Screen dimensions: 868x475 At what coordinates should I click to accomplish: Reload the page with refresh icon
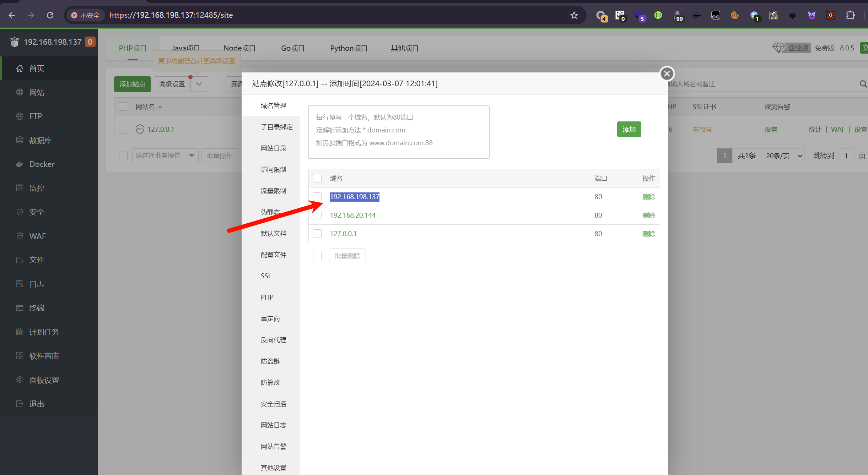click(x=50, y=15)
